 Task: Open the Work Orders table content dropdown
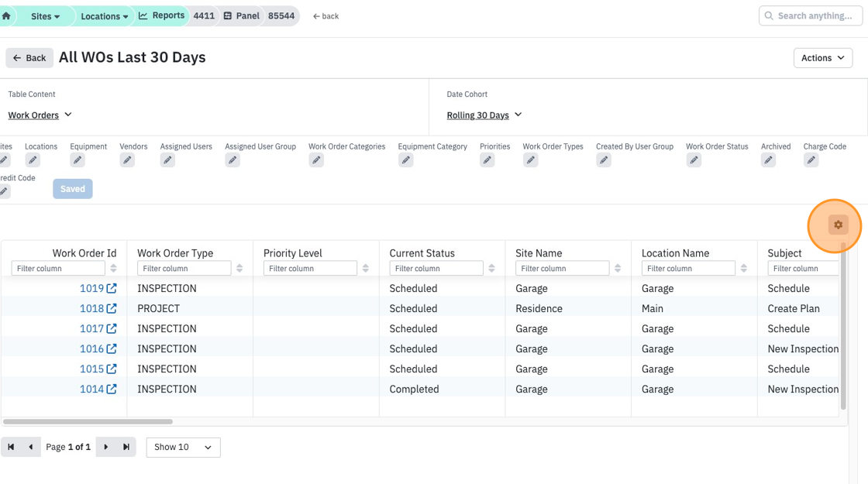point(40,115)
